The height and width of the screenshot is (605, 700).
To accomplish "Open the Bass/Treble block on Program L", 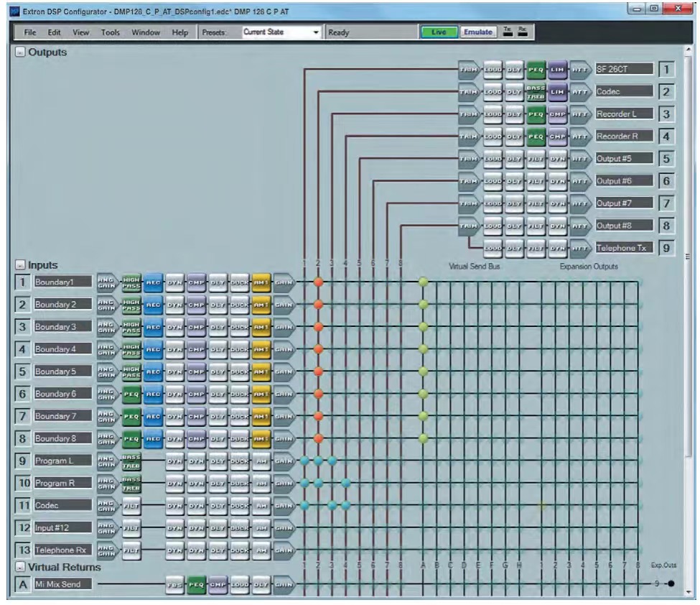I will (x=131, y=461).
